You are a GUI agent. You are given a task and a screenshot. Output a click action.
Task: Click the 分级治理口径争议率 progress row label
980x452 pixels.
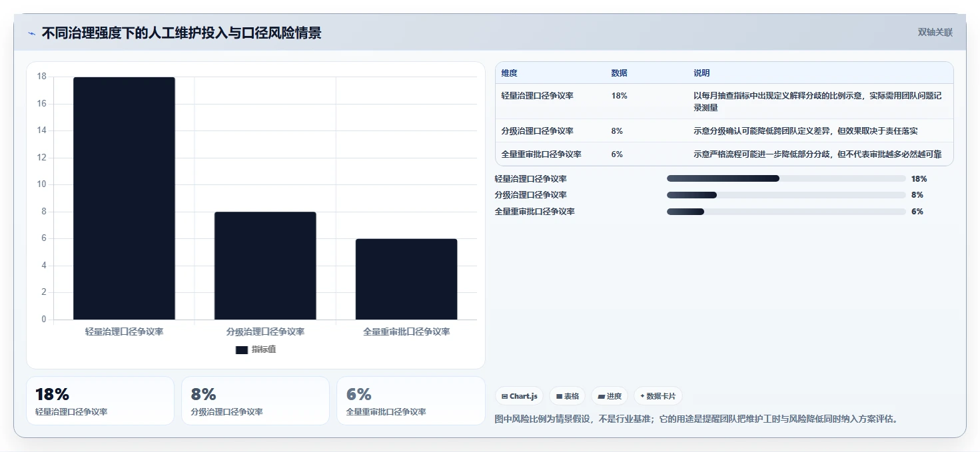click(531, 195)
